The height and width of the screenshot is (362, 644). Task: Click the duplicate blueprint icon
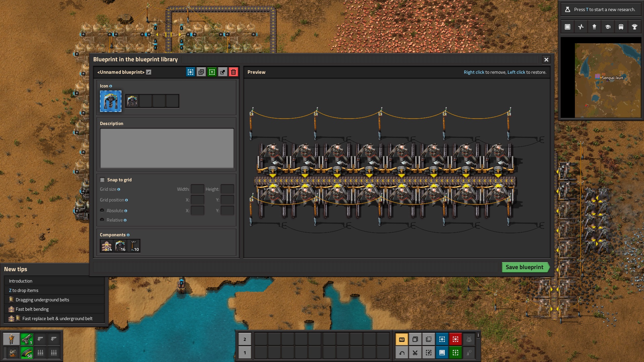[x=201, y=72]
